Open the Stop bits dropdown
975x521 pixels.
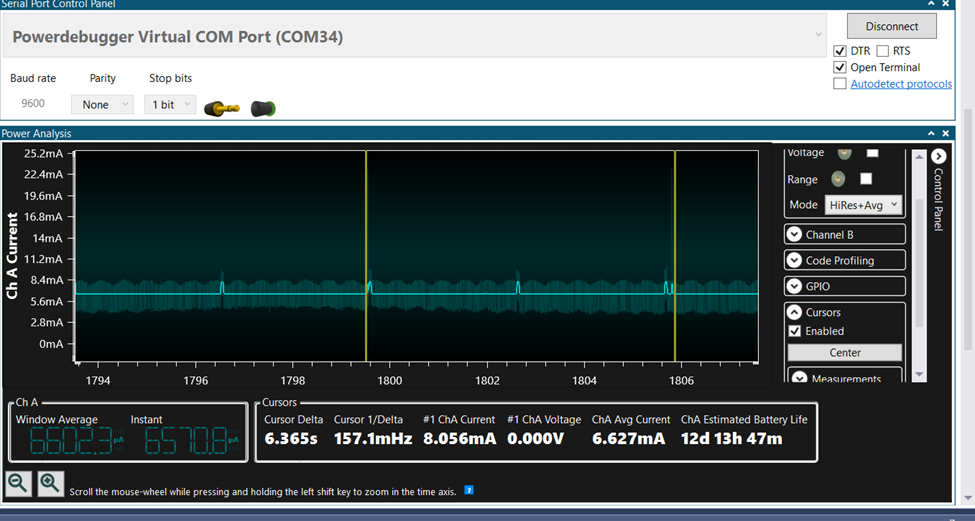[x=170, y=104]
